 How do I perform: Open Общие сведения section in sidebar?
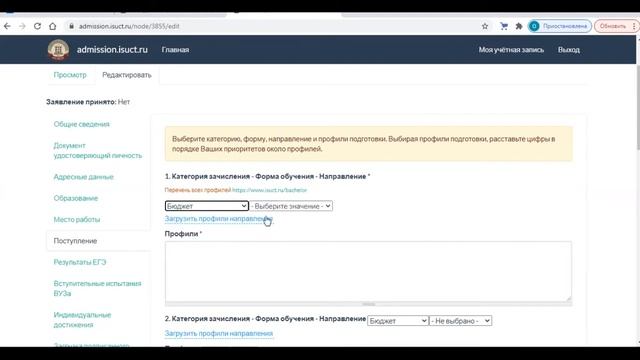click(82, 124)
